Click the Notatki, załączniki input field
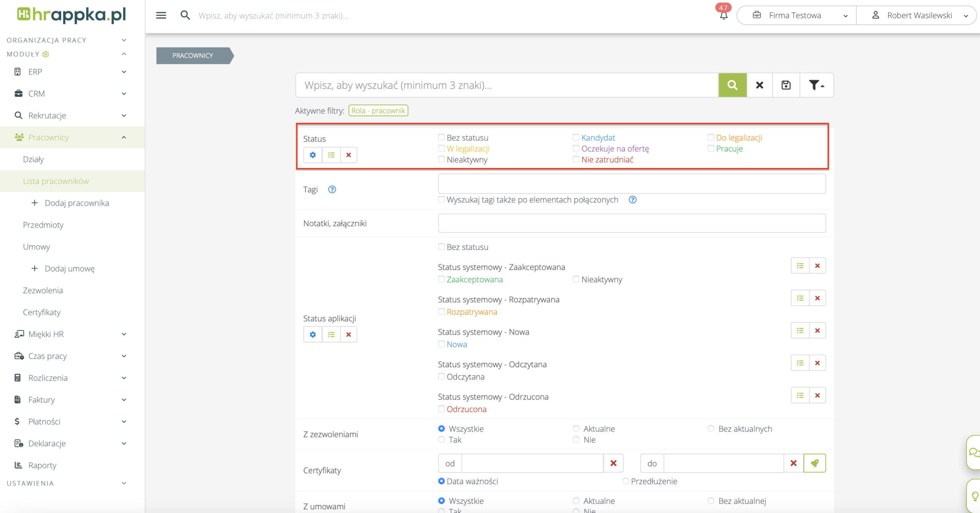 point(632,223)
